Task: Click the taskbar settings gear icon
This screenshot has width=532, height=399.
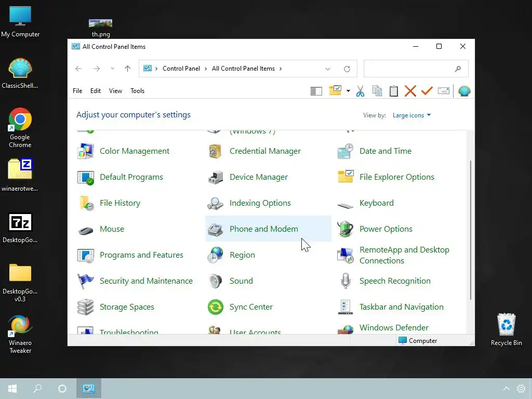Action: pos(521,389)
